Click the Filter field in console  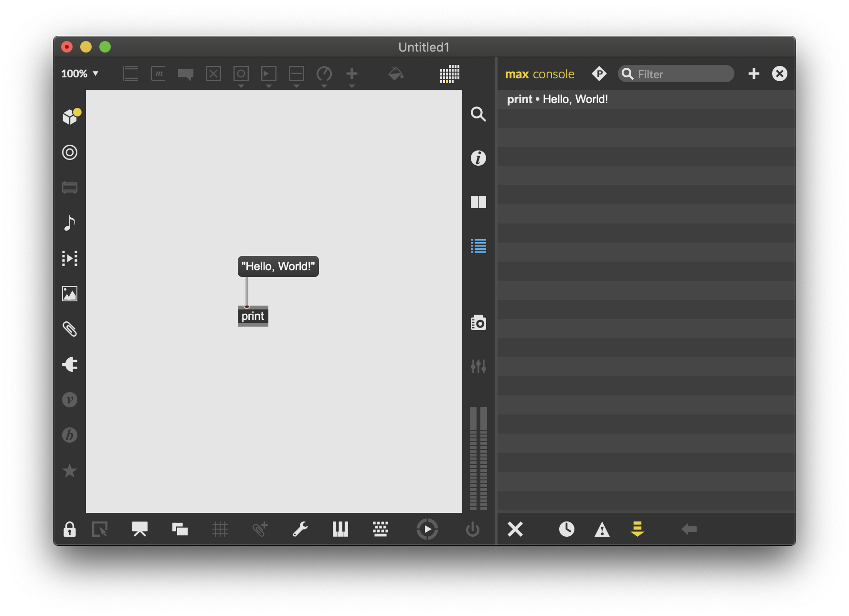(x=676, y=74)
